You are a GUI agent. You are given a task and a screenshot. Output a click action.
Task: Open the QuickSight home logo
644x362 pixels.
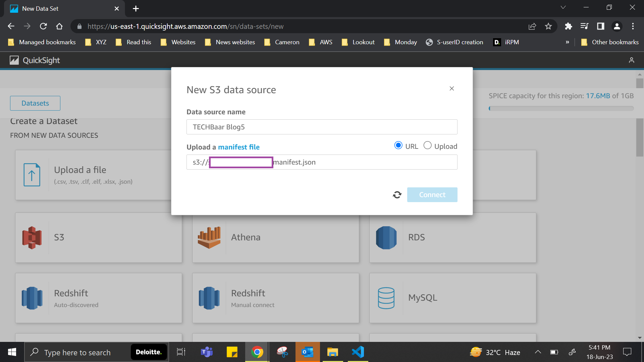[x=35, y=60]
